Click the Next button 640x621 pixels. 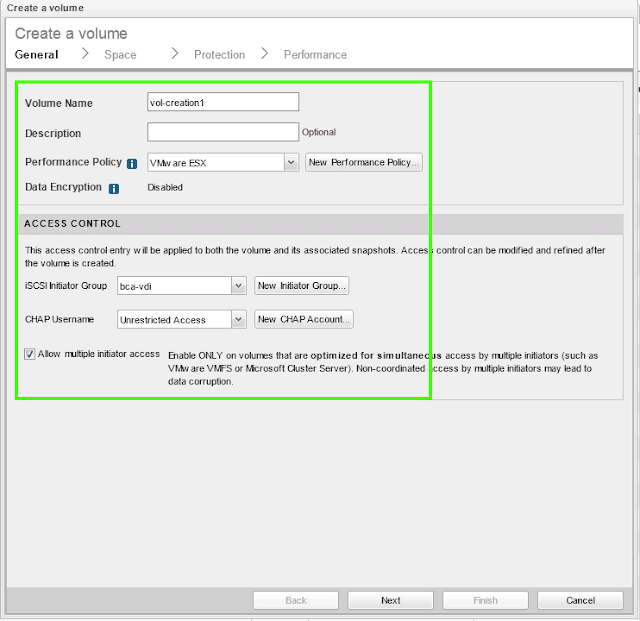[x=391, y=601]
